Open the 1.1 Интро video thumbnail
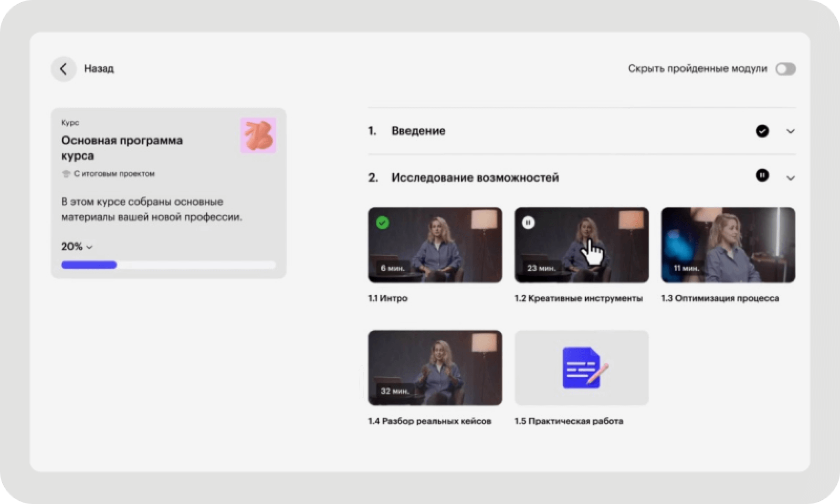 (x=435, y=245)
